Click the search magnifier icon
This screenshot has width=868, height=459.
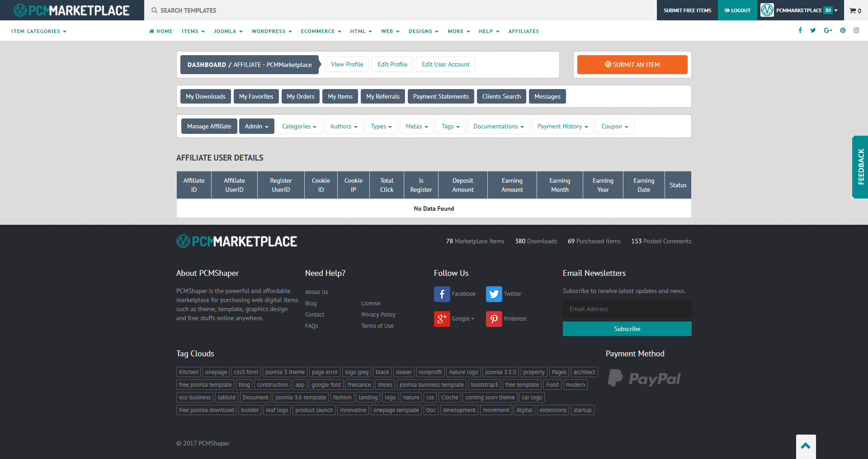coord(155,10)
